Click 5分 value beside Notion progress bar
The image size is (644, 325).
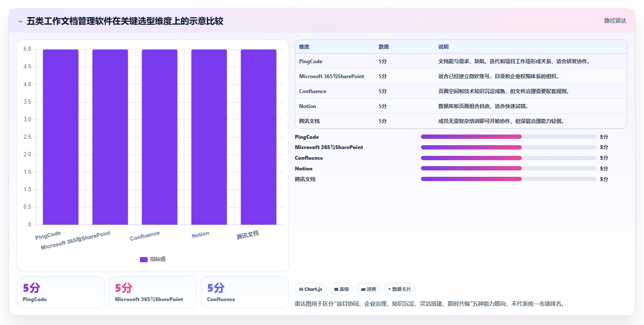(x=604, y=168)
